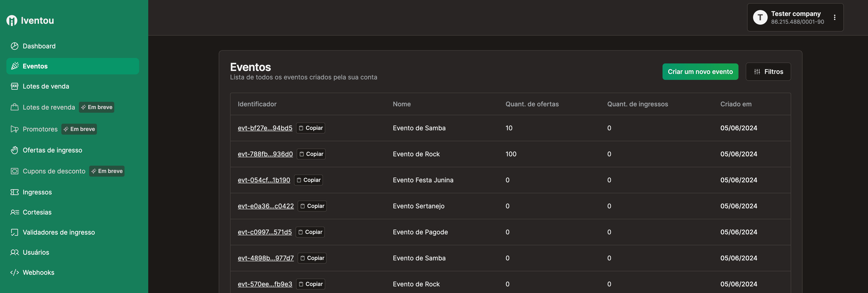Click Evento Sertanejo name cell
The image size is (868, 293).
(418, 206)
